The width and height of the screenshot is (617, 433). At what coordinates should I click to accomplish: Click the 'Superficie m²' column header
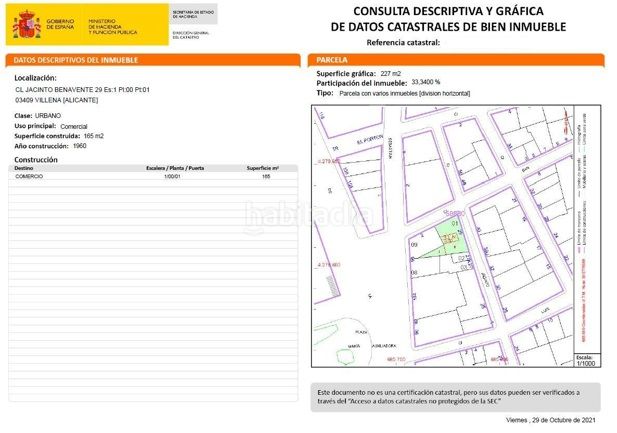click(262, 168)
